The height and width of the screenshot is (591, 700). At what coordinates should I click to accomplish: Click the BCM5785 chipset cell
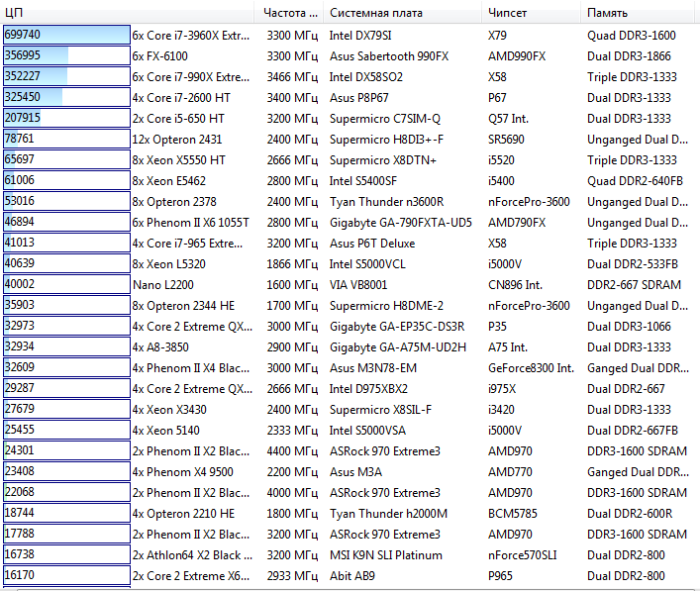(x=513, y=514)
